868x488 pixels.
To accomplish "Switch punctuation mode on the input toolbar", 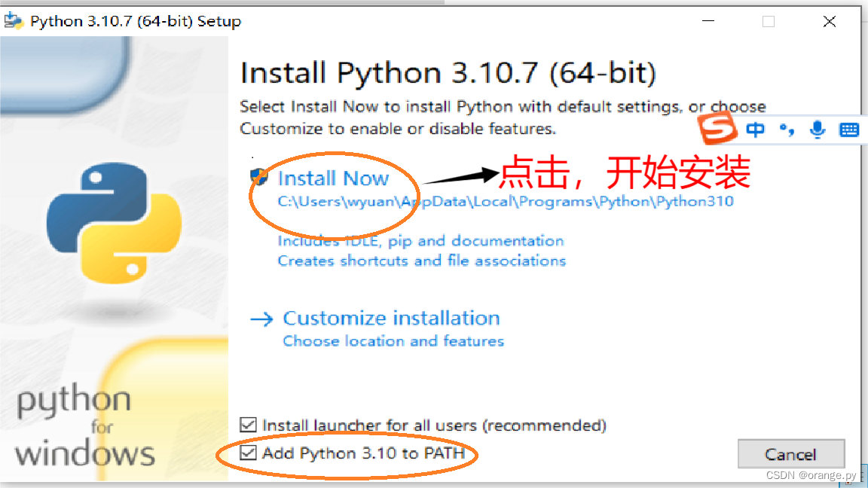I will click(787, 129).
